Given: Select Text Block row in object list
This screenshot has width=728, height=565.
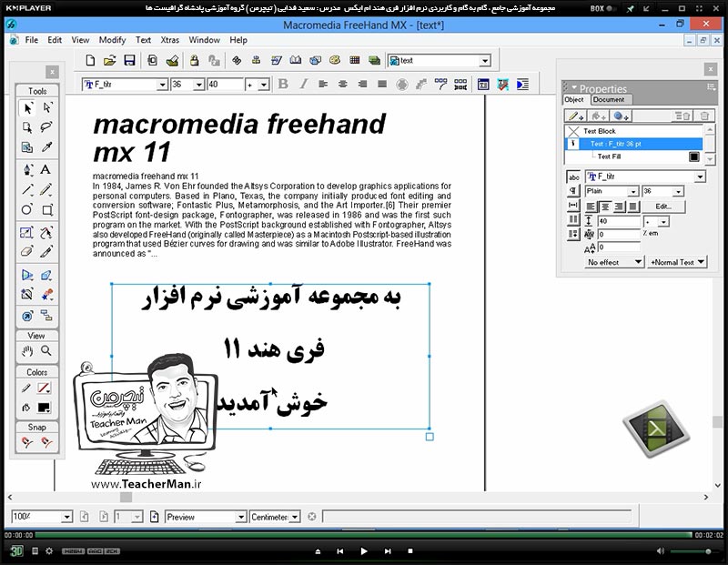Looking at the screenshot, I should tap(634, 131).
